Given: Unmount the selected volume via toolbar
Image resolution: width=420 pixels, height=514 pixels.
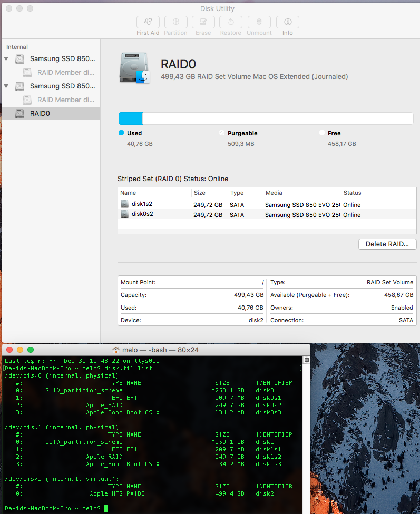Looking at the screenshot, I should click(259, 22).
